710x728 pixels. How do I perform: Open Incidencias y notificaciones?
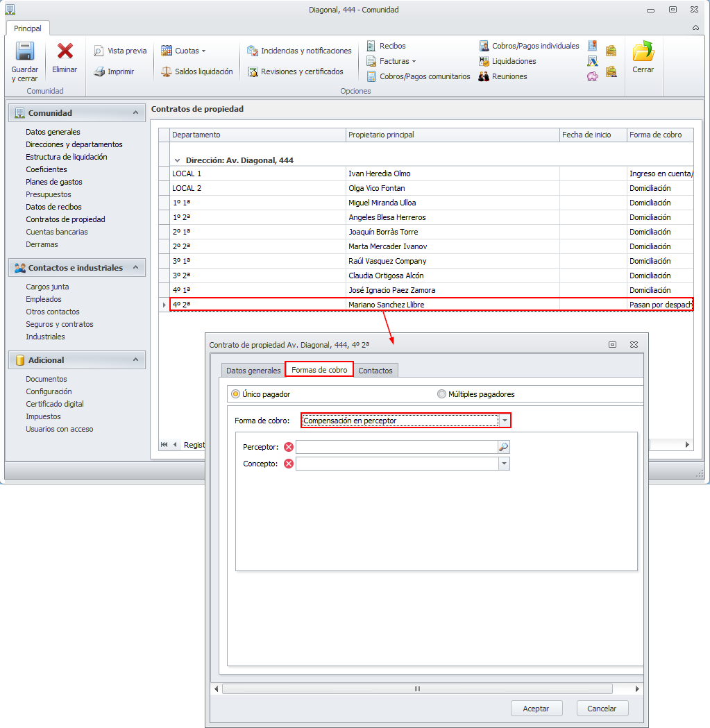tap(299, 51)
